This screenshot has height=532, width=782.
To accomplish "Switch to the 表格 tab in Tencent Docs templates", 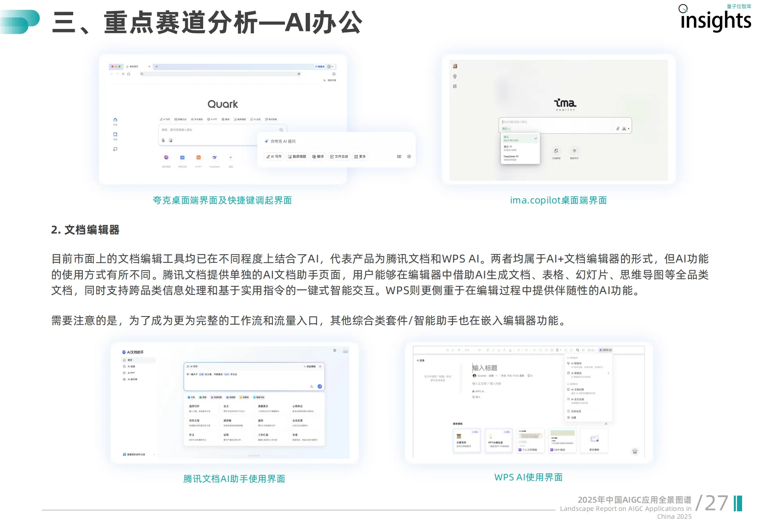I will click(x=203, y=397).
